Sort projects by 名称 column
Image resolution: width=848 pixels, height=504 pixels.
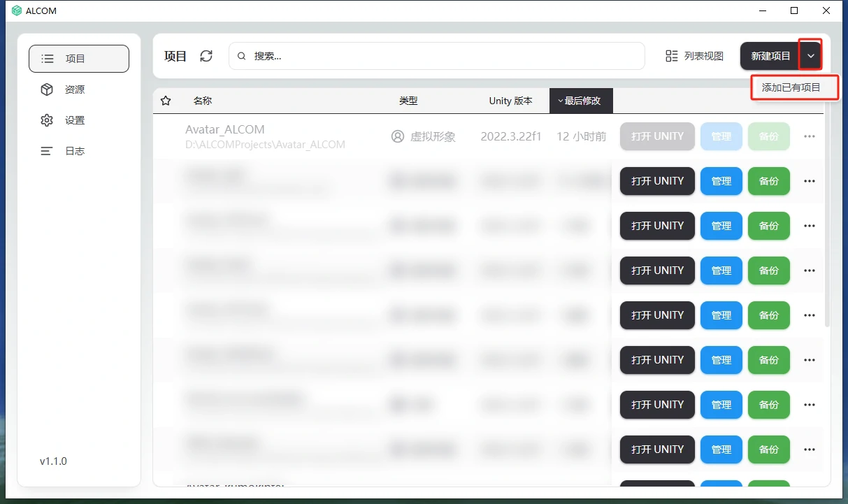(x=203, y=101)
